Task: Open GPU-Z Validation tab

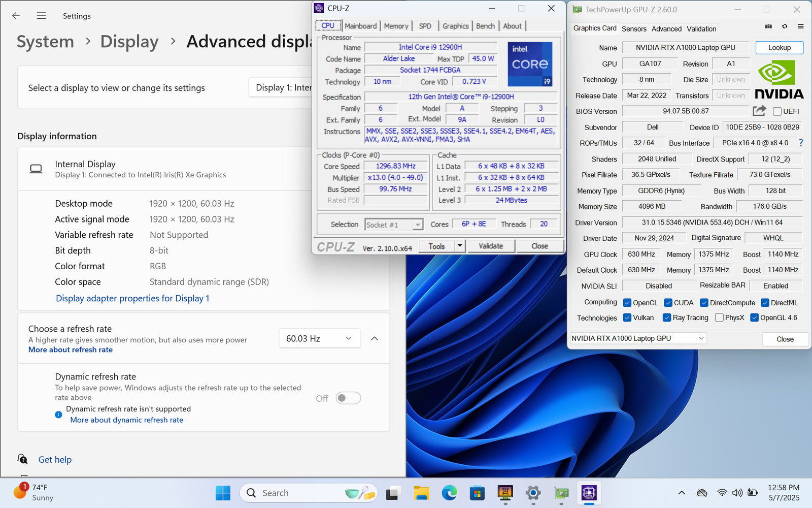Action: (x=701, y=29)
